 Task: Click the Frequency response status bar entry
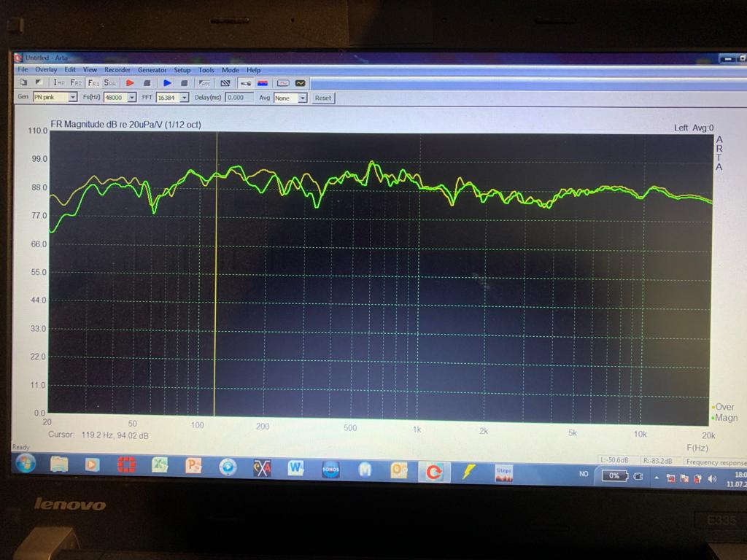[x=716, y=462]
